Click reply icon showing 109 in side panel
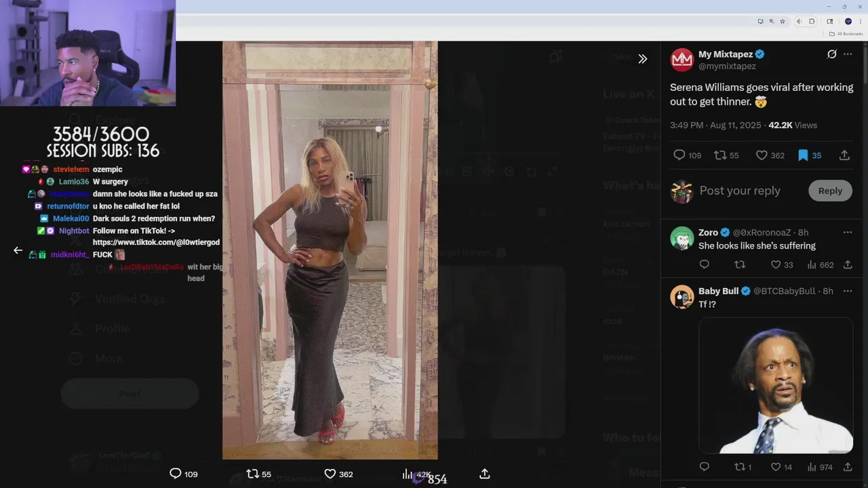868x488 pixels. [x=686, y=155]
